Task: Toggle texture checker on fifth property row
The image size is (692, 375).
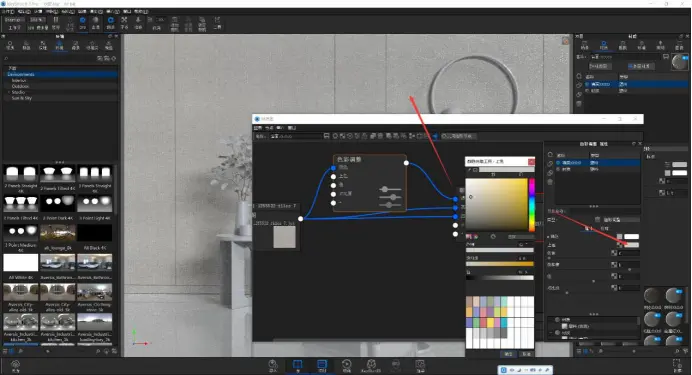Action: [x=614, y=276]
